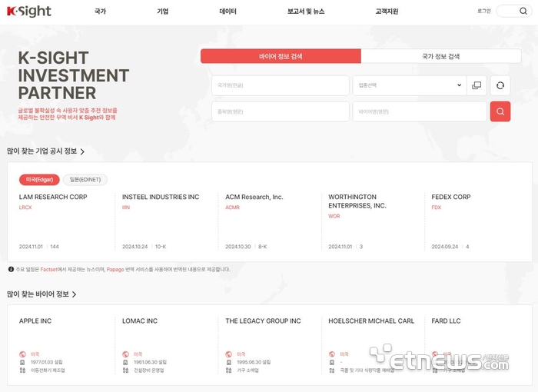Expand 많이 찾는 바이어 정보 arrow
Screen dimensions: 538x392
pyautogui.click(x=74, y=294)
